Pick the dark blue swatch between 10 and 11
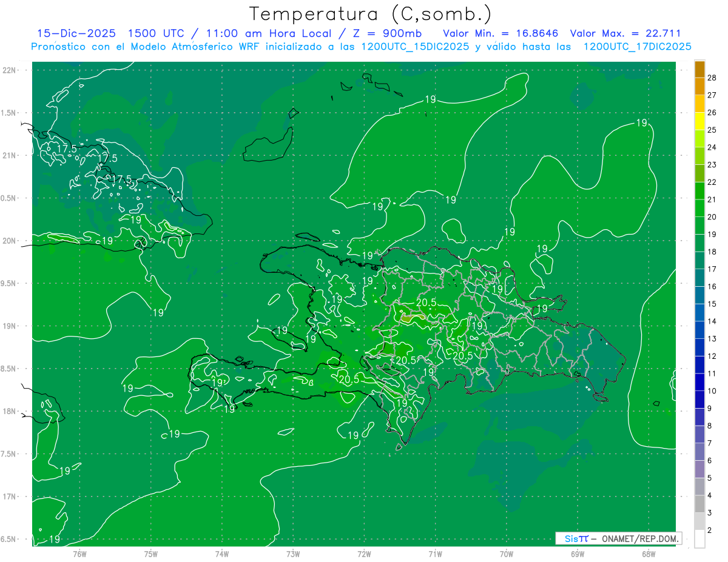 pyautogui.click(x=699, y=383)
